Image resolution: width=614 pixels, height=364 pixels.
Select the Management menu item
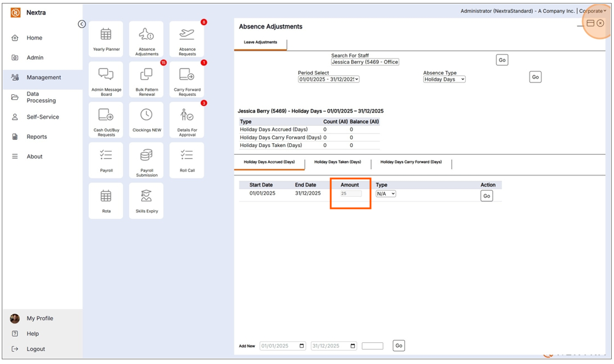click(x=43, y=77)
